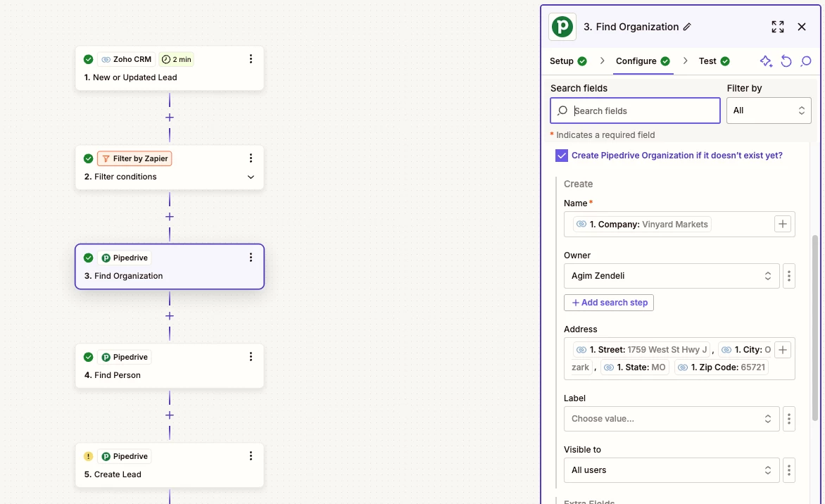Viewport: 825px width, 504px height.
Task: Click the plus button in the Address field
Action: click(783, 350)
